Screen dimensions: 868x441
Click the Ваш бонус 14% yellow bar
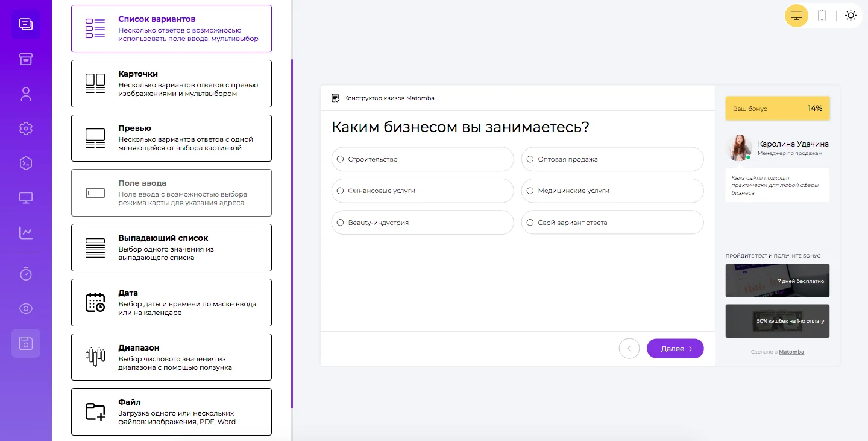[778, 109]
